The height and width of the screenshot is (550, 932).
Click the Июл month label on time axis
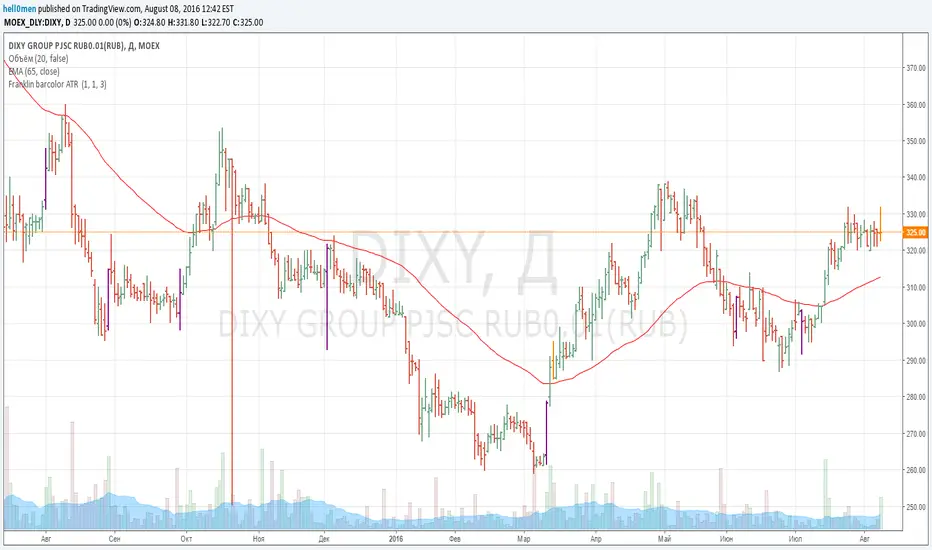(x=795, y=539)
